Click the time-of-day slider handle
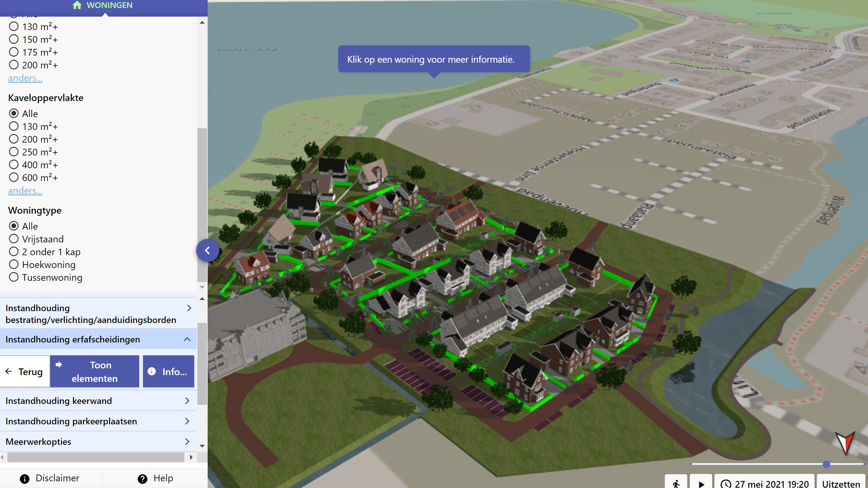Image resolution: width=868 pixels, height=488 pixels. coord(826,464)
